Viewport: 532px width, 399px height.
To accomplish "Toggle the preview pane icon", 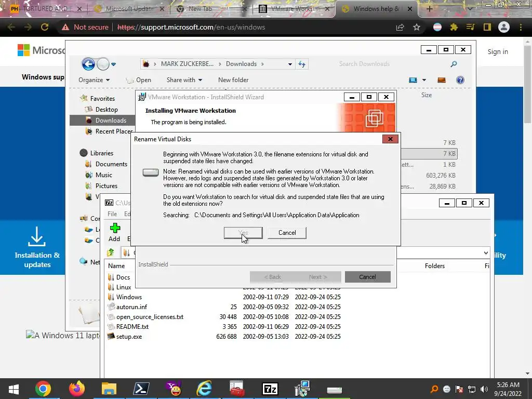I will coord(442,80).
